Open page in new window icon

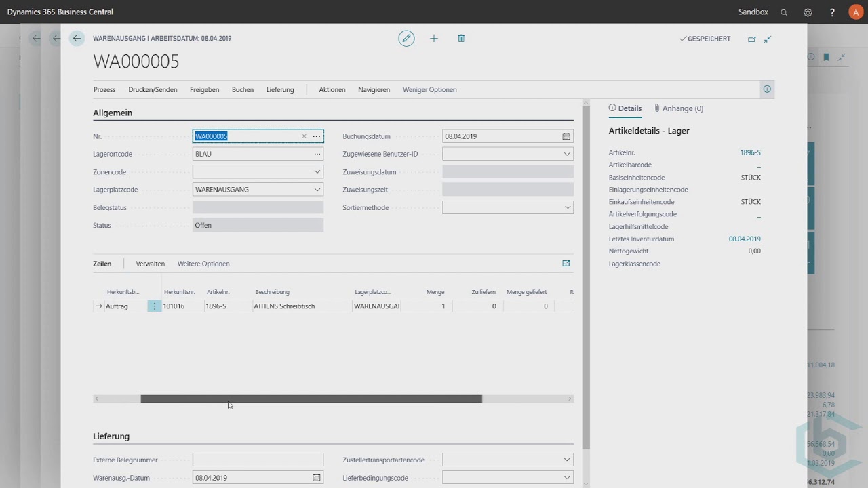click(x=751, y=39)
